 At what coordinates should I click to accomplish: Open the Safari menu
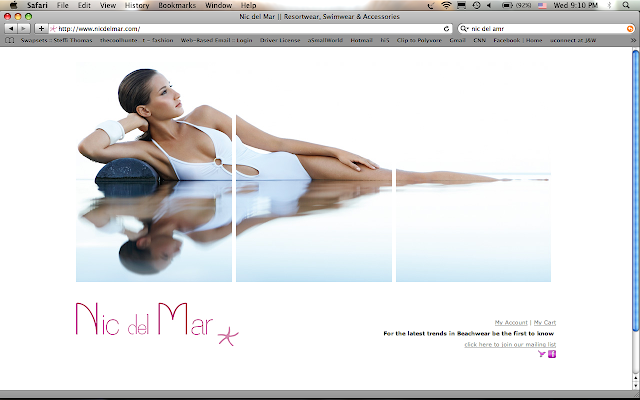[x=37, y=5]
